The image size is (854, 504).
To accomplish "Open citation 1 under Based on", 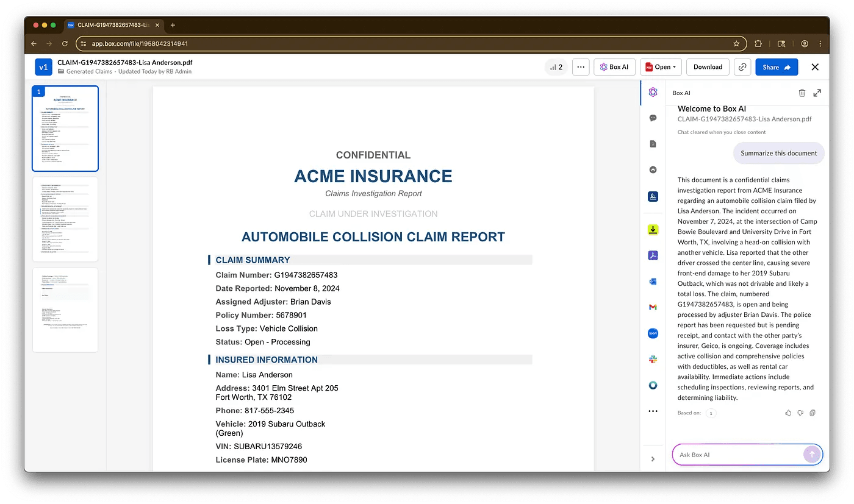I will click(711, 413).
